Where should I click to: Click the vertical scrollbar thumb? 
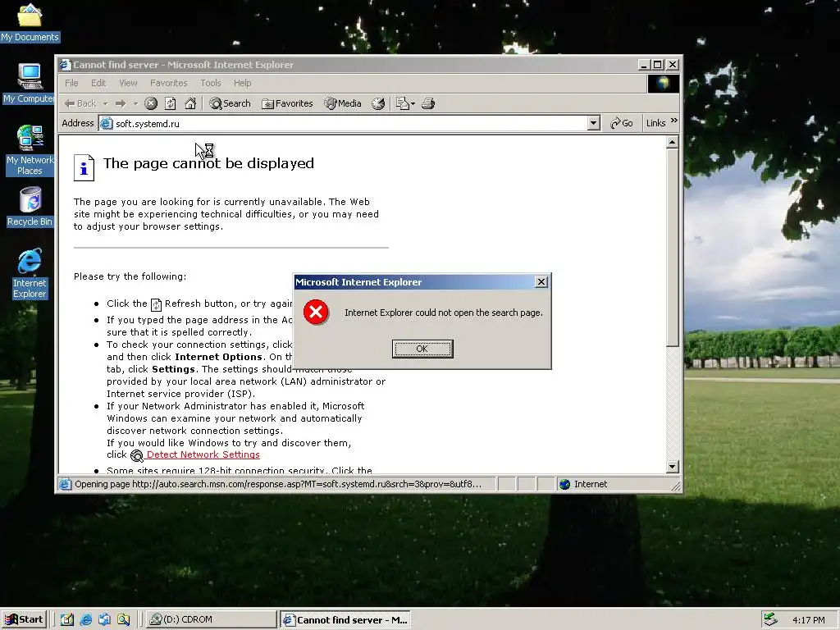coord(673,248)
